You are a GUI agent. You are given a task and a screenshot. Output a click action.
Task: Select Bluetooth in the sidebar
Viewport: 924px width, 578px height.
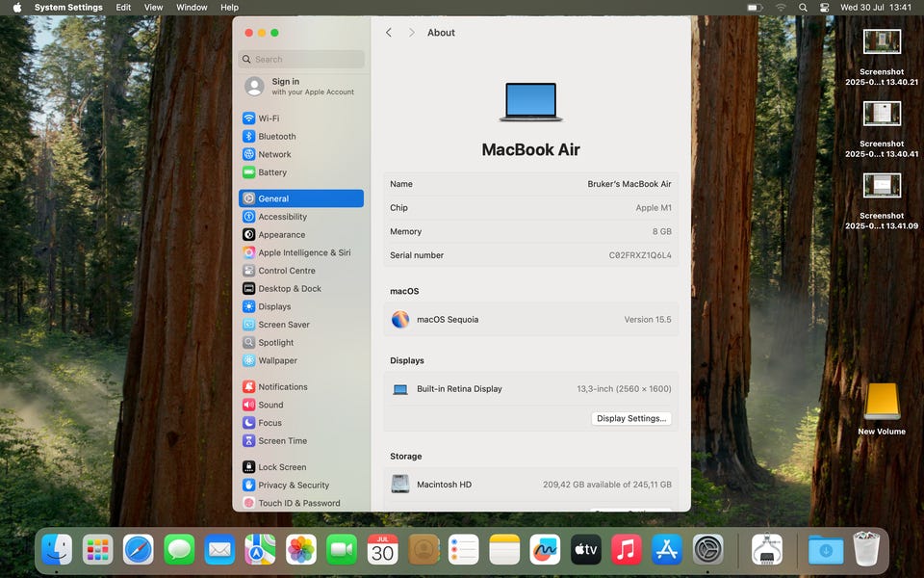[276, 137]
